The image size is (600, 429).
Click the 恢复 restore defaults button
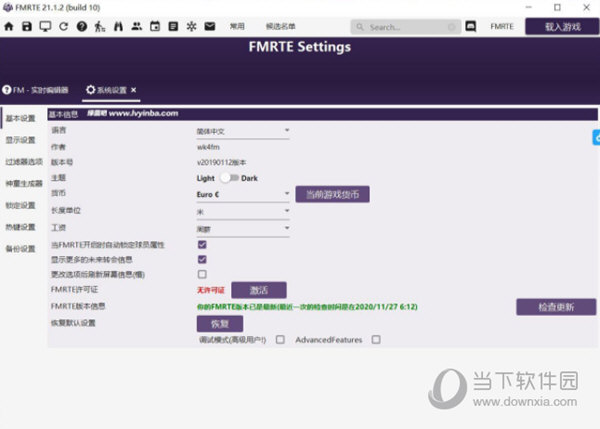click(220, 324)
